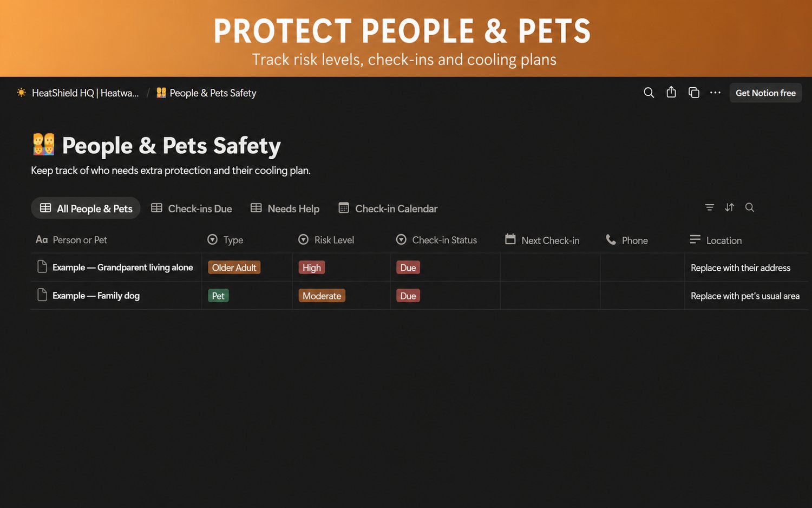Click the duplicate page icon
The height and width of the screenshot is (508, 812).
tap(693, 93)
